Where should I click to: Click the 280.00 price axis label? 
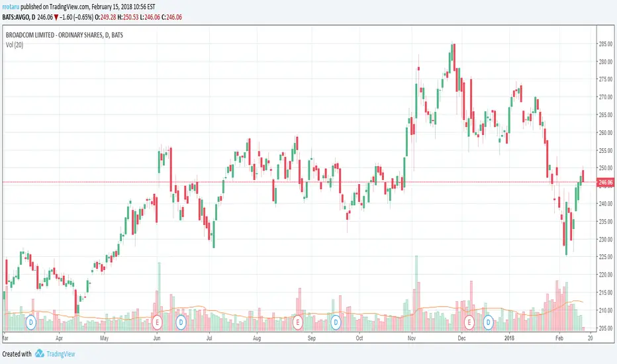606,62
